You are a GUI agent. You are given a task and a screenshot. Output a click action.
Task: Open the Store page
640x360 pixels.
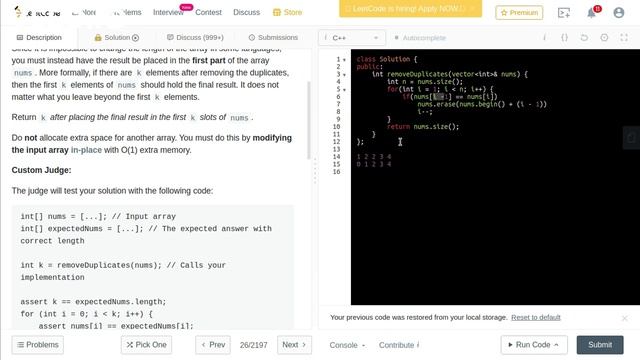[287, 13]
